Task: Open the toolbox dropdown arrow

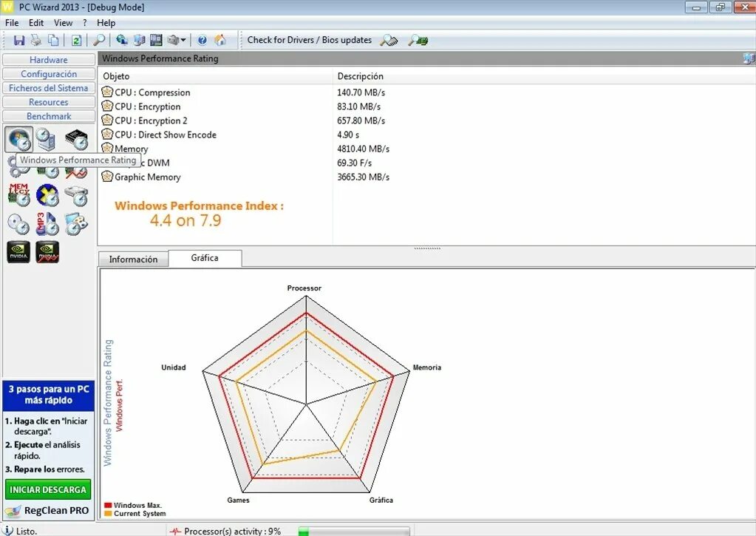Action: [183, 40]
